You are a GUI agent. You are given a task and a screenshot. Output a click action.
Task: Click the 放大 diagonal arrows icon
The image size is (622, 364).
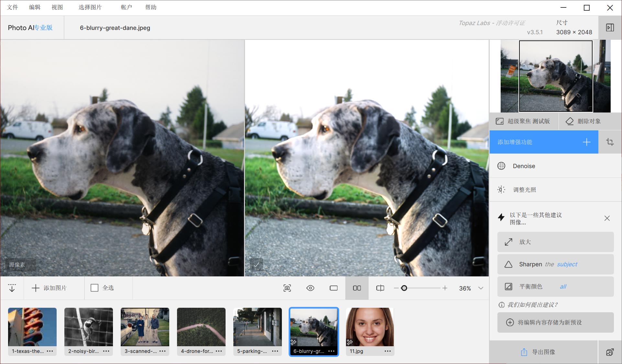point(509,242)
